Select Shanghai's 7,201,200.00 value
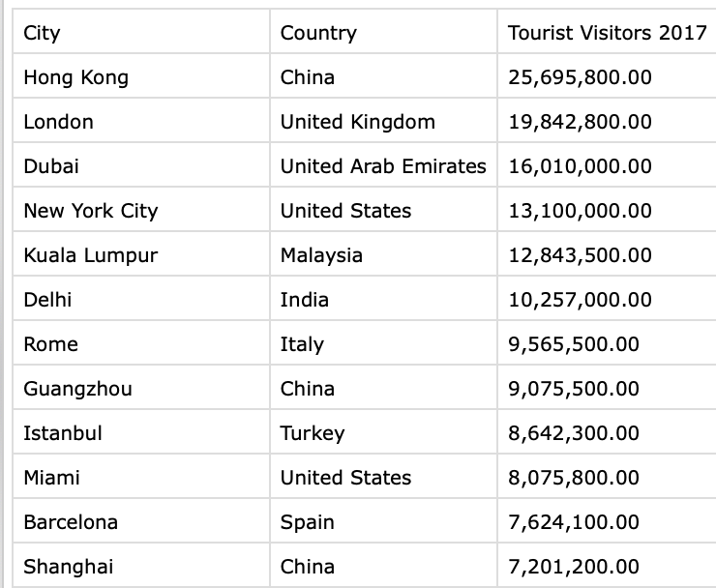716x588 pixels. pyautogui.click(x=574, y=567)
